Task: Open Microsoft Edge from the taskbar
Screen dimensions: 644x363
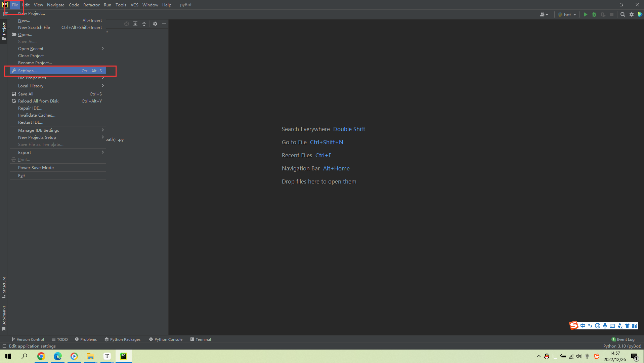Action: click(58, 356)
